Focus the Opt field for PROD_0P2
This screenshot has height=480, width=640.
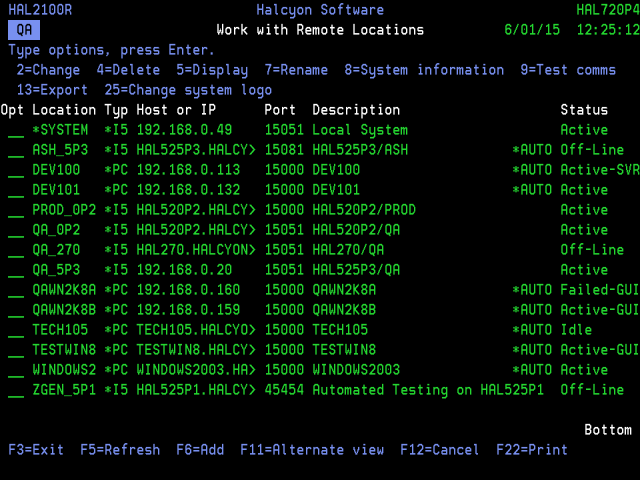[16, 210]
